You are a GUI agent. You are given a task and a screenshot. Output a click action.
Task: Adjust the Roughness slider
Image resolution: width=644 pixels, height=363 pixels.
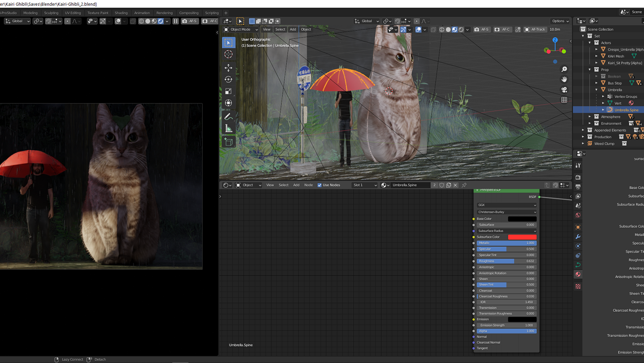click(506, 261)
